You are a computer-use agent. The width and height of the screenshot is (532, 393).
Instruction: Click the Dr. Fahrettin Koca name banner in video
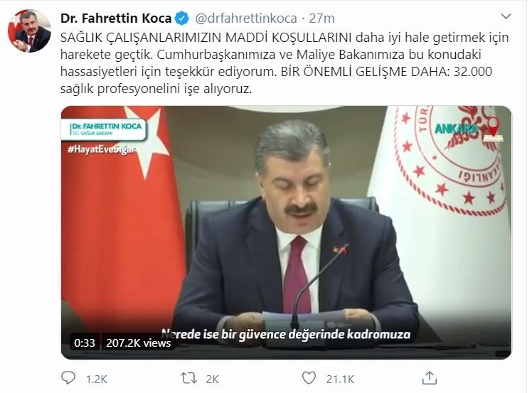pos(103,129)
